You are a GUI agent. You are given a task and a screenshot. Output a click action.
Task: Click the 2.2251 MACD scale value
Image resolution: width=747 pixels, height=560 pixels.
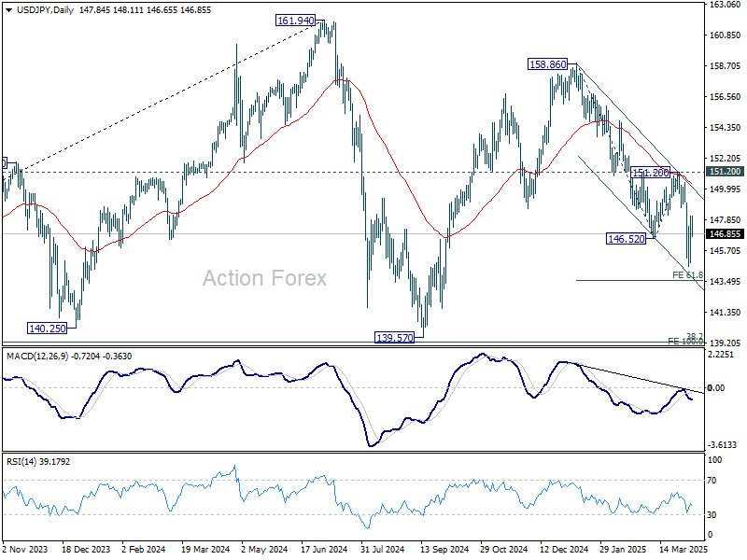[x=720, y=355]
